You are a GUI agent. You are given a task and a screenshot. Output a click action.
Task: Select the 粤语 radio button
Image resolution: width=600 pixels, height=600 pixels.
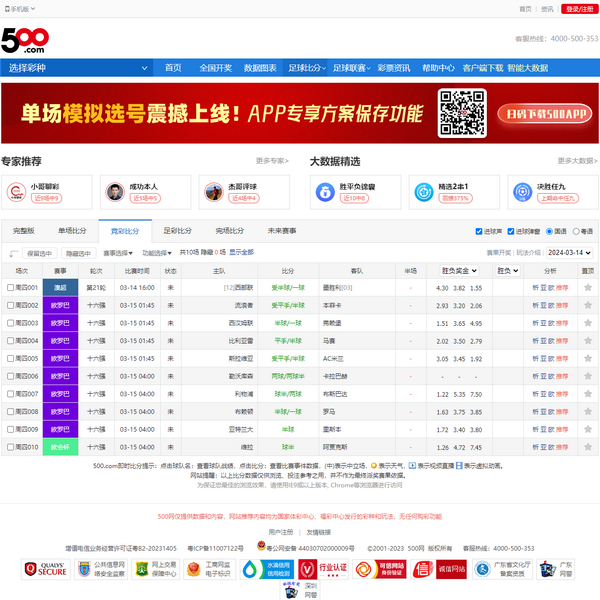(576, 231)
